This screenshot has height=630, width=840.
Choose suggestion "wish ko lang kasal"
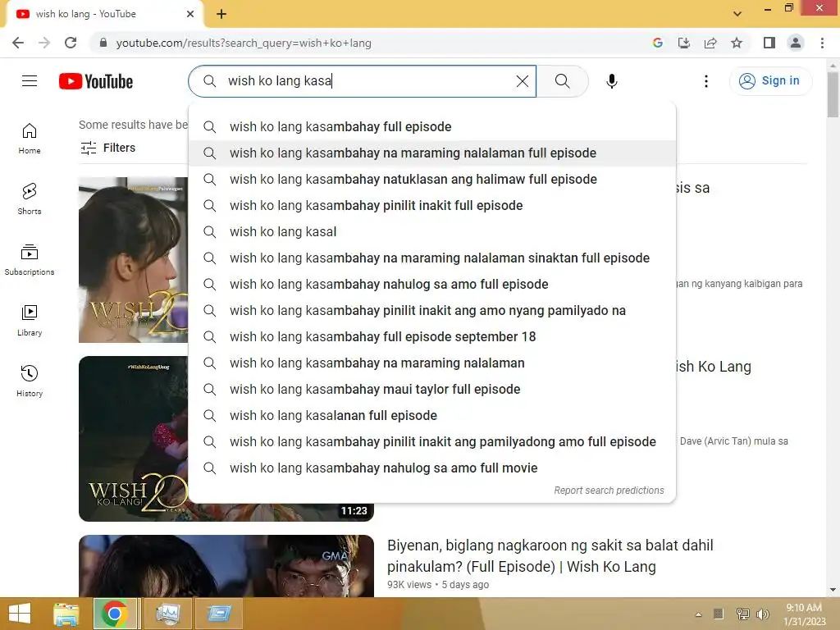click(x=432, y=232)
